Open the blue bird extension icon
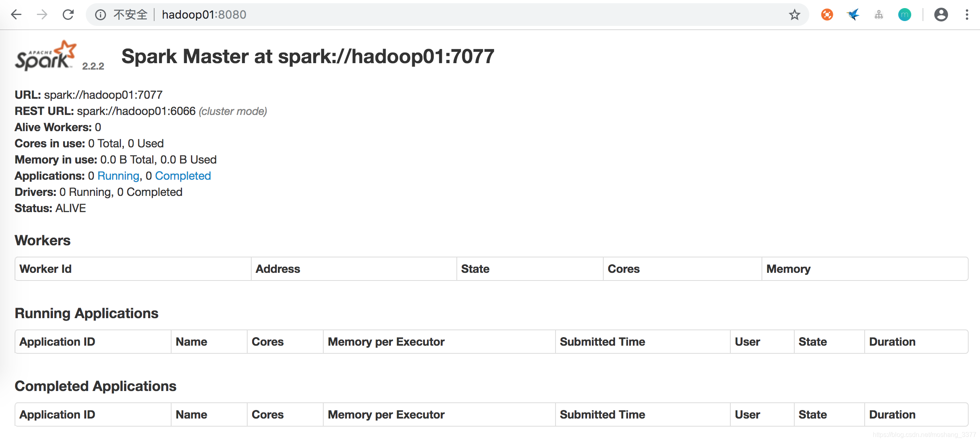The height and width of the screenshot is (442, 980). click(x=853, y=15)
